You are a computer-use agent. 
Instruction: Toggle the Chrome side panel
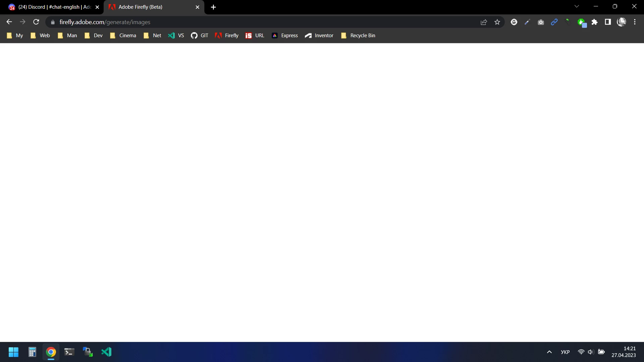click(608, 22)
